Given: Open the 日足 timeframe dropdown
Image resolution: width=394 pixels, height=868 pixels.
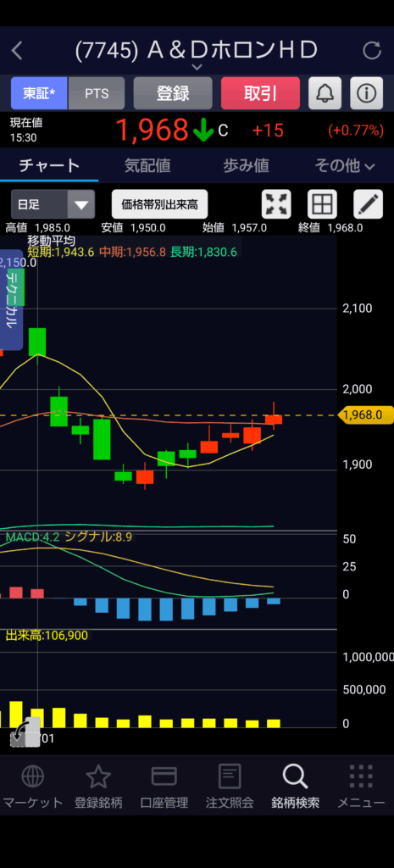Looking at the screenshot, I should (53, 204).
